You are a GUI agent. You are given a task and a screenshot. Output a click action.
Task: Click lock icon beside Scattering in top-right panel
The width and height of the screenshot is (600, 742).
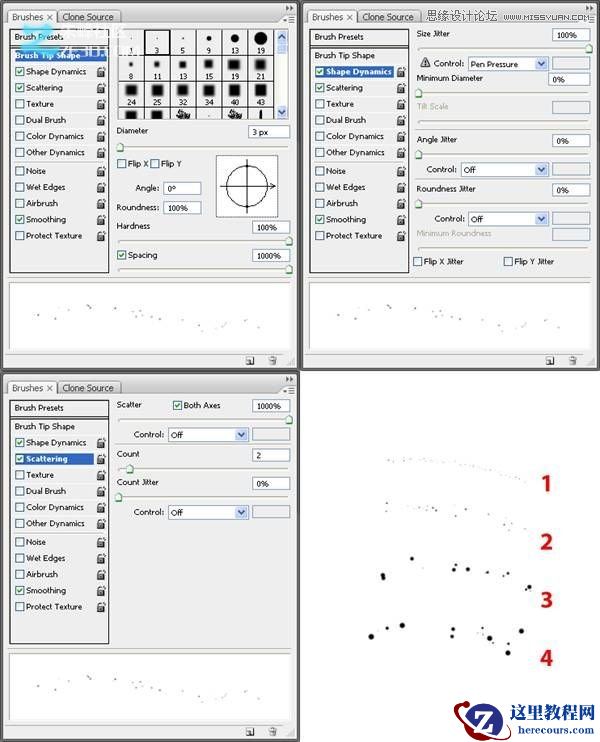(401, 88)
